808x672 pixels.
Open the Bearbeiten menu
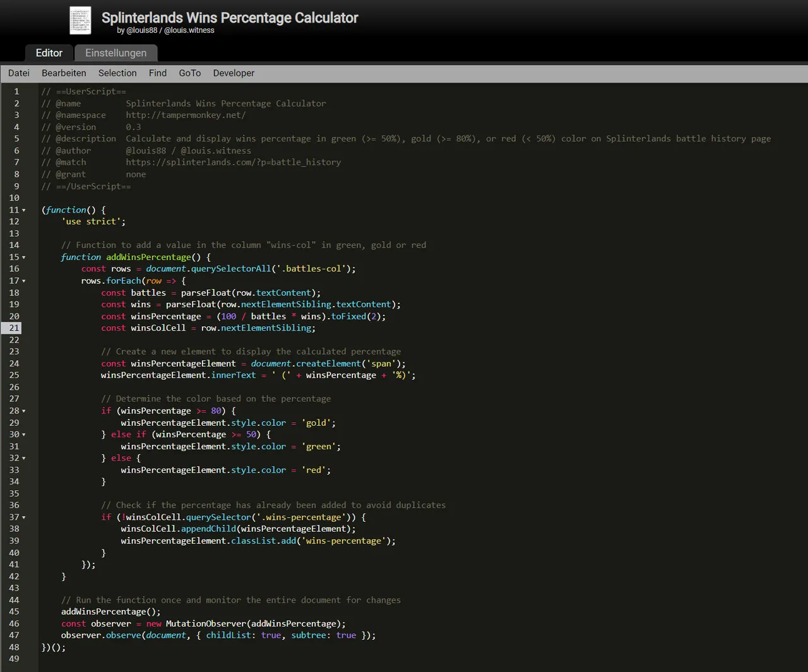(x=64, y=73)
